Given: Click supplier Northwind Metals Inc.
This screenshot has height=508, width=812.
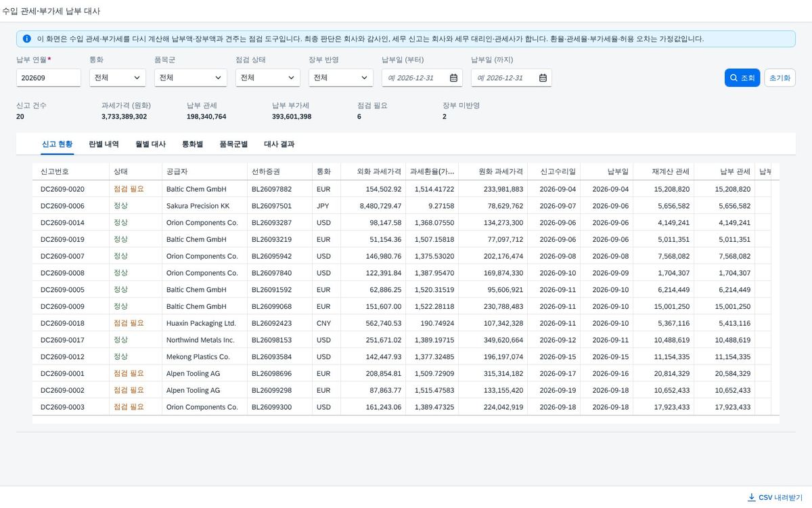Looking at the screenshot, I should coord(200,340).
